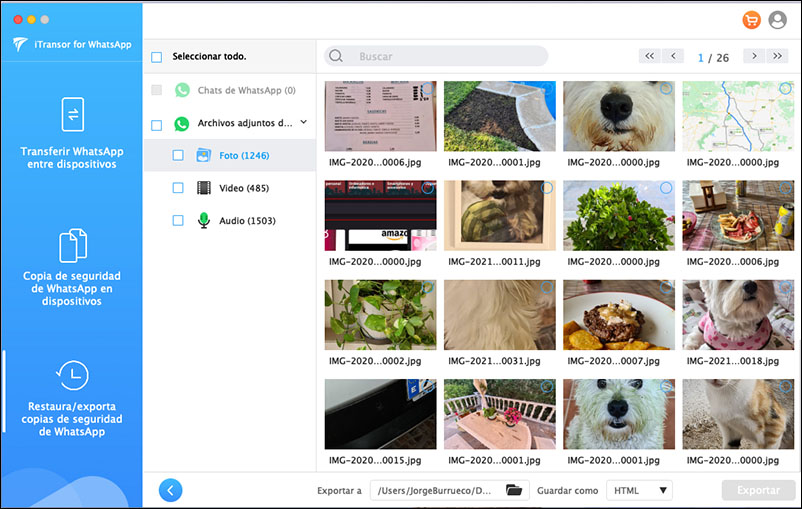Select the green bush photo circle
802x509 pixels.
pyautogui.click(x=665, y=188)
